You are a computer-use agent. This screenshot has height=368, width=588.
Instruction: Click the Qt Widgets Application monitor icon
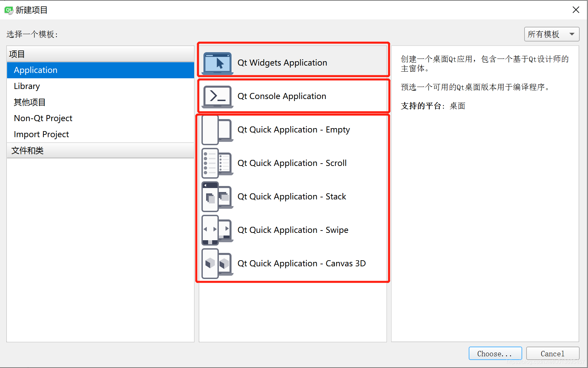217,63
